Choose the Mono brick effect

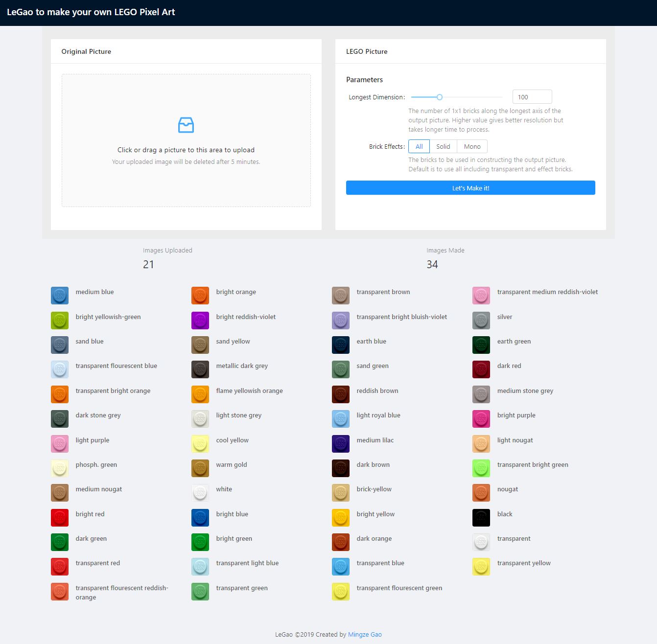coord(472,146)
